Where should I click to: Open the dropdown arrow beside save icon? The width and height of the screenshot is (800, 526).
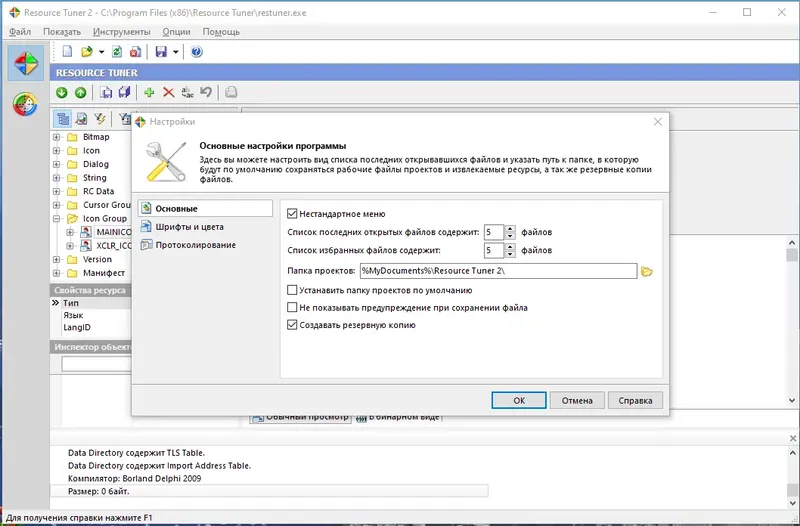[x=176, y=52]
